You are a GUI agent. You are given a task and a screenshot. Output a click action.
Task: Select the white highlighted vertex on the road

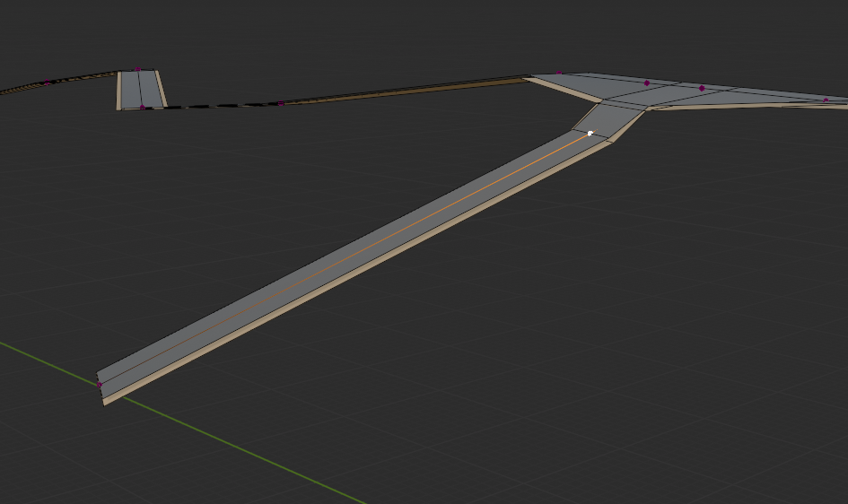590,133
